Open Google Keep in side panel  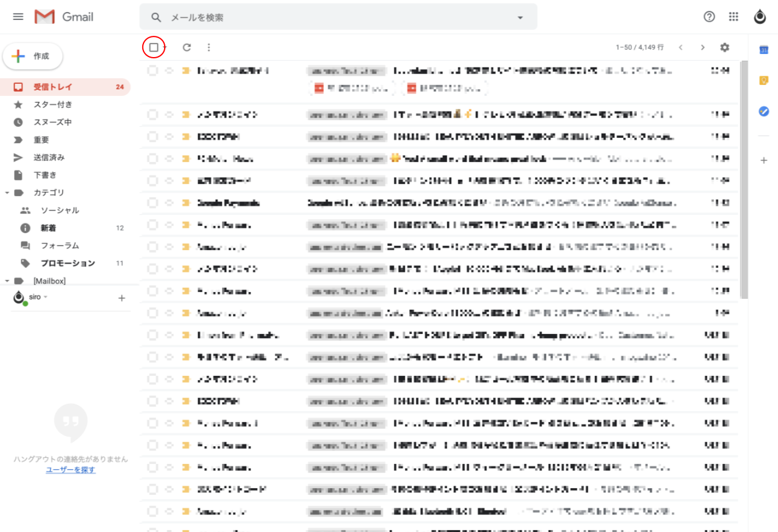[764, 81]
